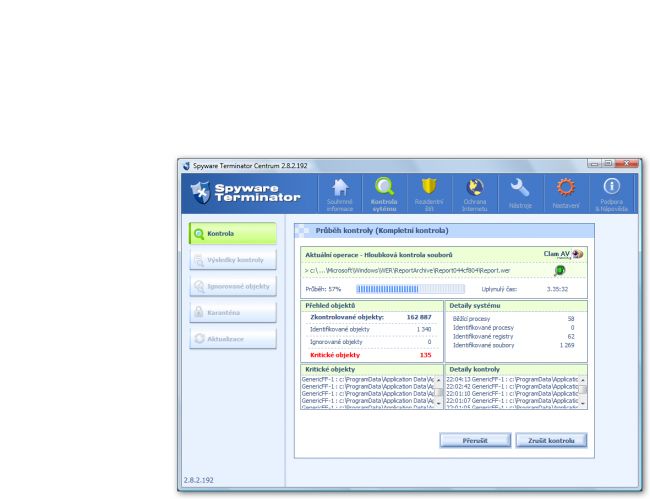Open the Souhrnné informace home icon
The image size is (650, 499).
coord(340,188)
